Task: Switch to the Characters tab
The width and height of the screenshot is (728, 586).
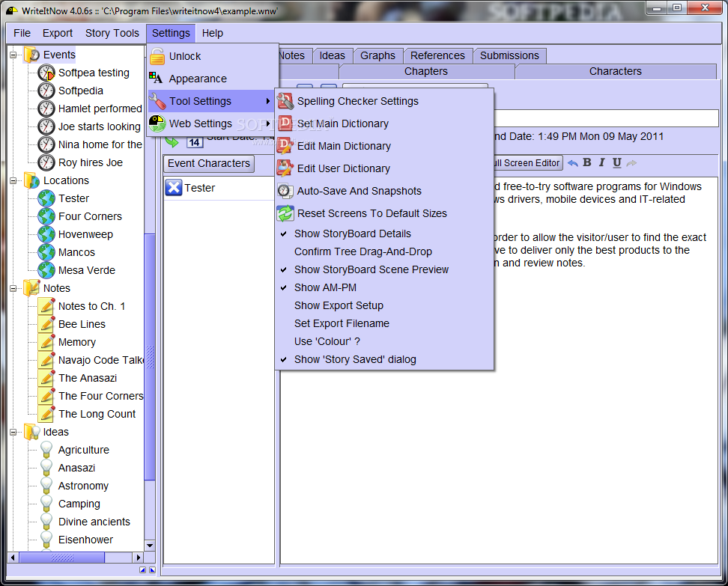Action: [x=615, y=71]
